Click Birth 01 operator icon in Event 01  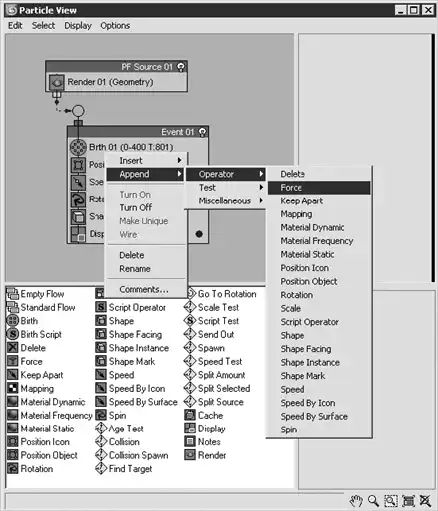click(78, 147)
